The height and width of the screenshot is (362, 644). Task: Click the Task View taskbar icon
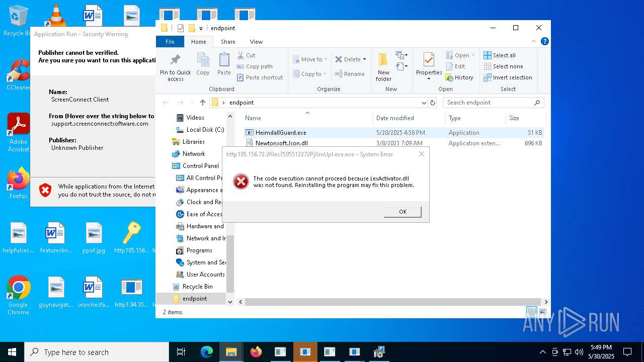(x=181, y=352)
